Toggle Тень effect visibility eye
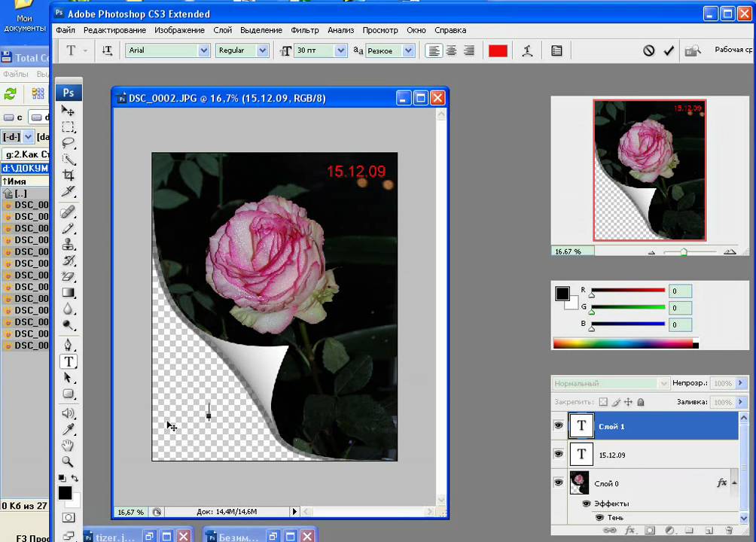This screenshot has width=756, height=542. (x=599, y=517)
